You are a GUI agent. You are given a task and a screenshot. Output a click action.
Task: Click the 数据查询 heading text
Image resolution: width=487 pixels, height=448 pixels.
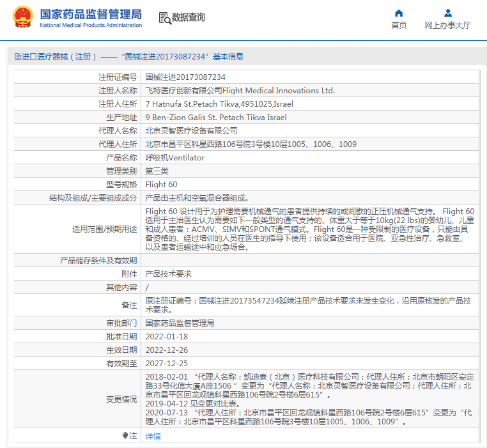point(189,18)
